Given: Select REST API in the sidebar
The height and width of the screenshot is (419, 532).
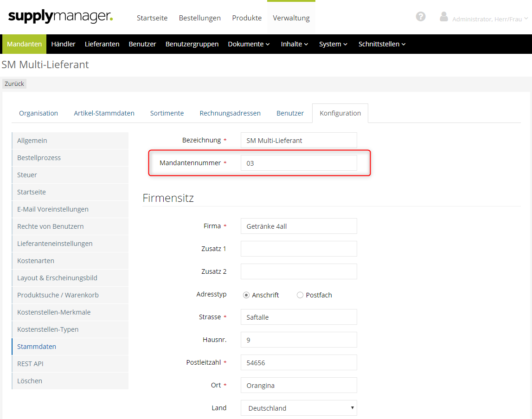Looking at the screenshot, I should coord(30,364).
